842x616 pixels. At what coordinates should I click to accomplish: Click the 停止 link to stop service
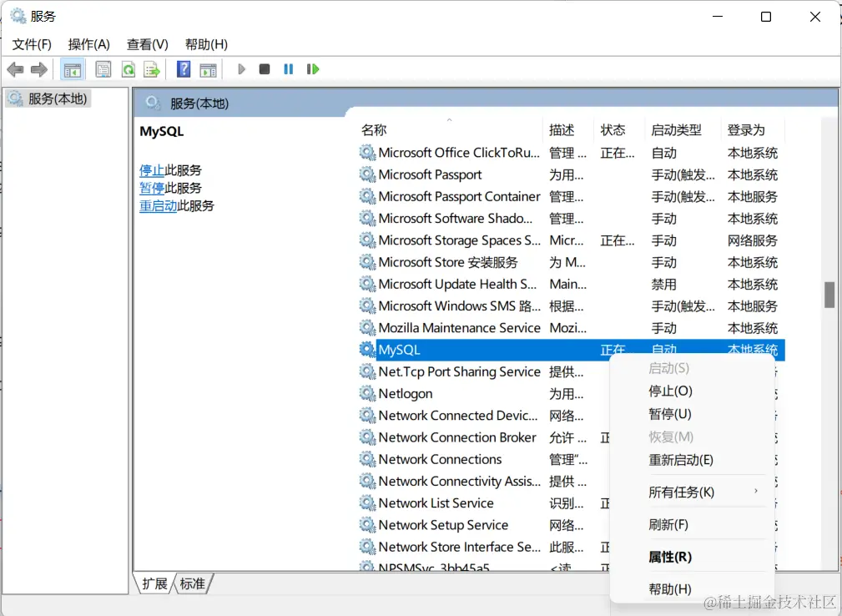point(152,171)
